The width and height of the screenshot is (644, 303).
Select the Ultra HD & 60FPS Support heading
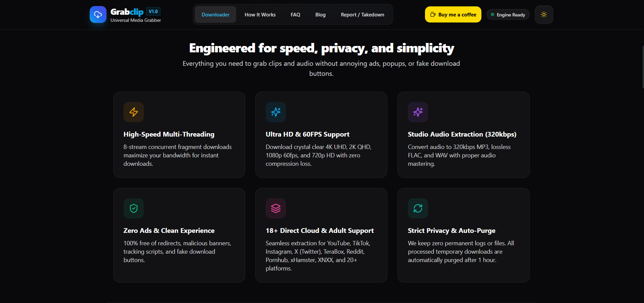coord(307,134)
